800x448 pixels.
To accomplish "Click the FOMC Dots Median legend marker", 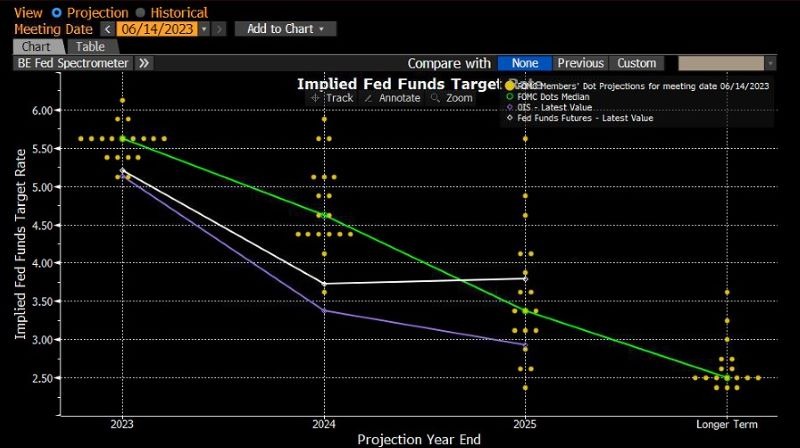I will [x=510, y=96].
